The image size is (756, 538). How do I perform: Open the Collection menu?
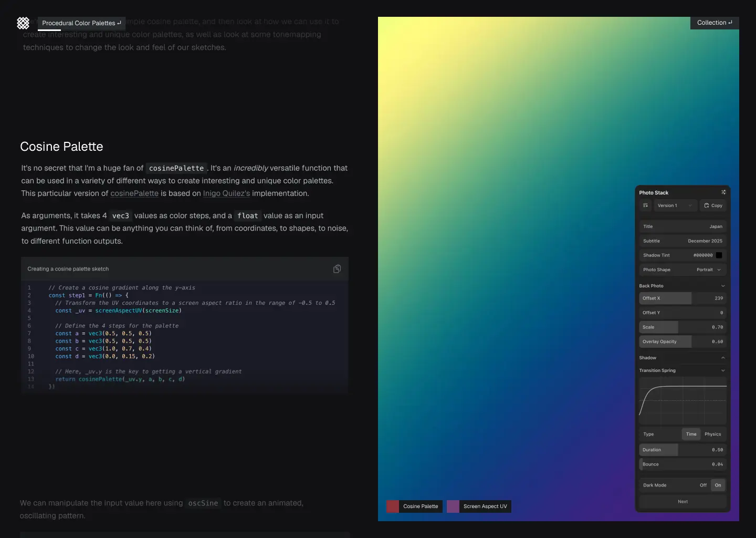(x=714, y=23)
